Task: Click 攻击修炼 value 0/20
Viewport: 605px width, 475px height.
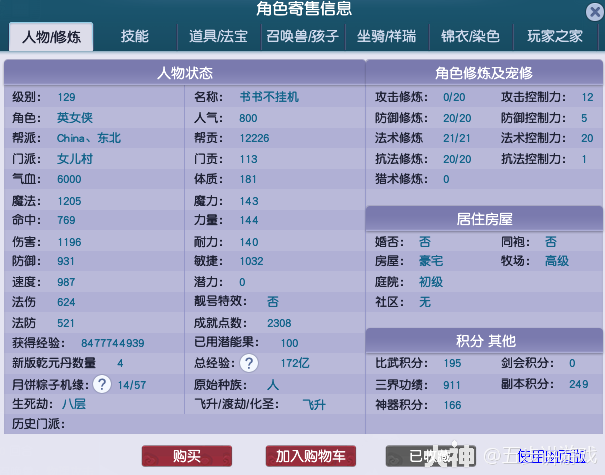Action: 454,97
